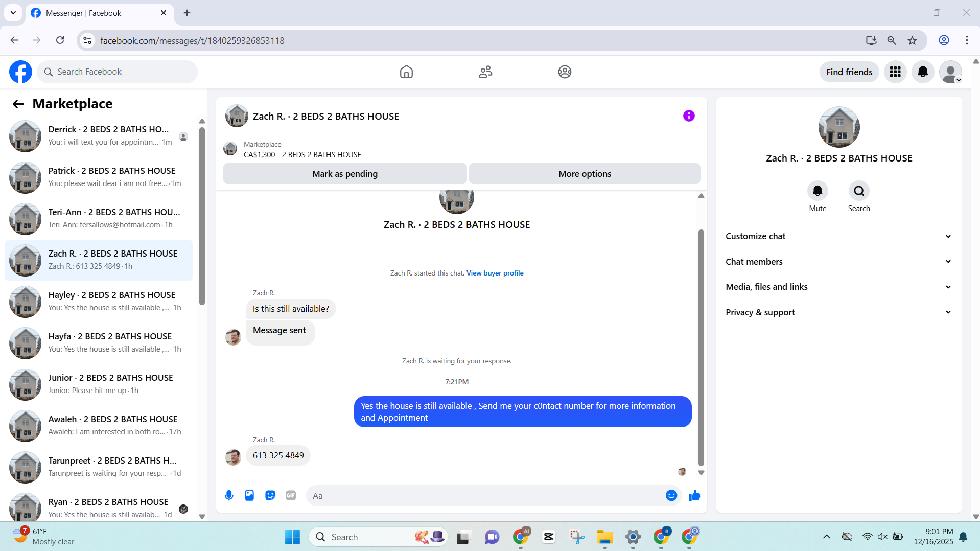The width and height of the screenshot is (980, 551).
Task: Click the Windows taskbar Search box
Action: [x=378, y=537]
